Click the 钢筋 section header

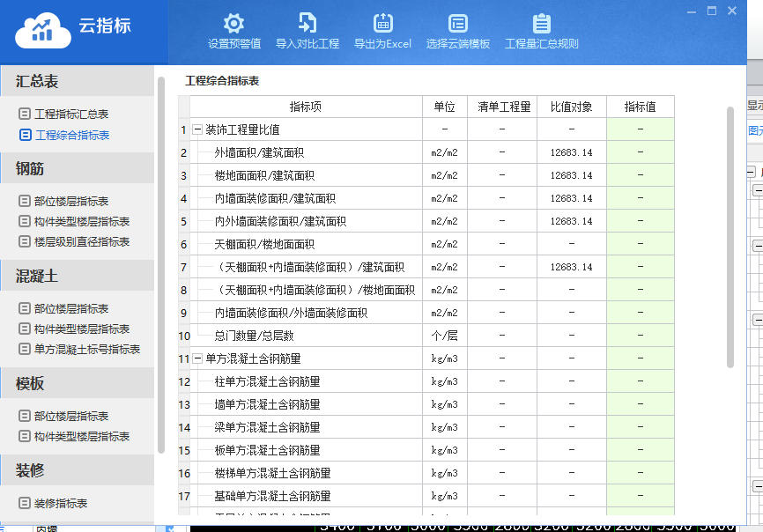(x=78, y=168)
